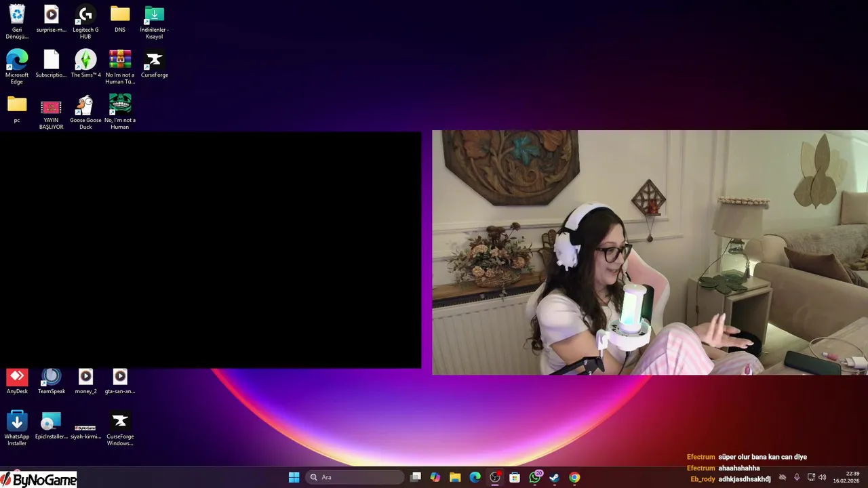Launch The Sims 4 desktop shortcut
This screenshot has width=868, height=488.
tap(85, 64)
